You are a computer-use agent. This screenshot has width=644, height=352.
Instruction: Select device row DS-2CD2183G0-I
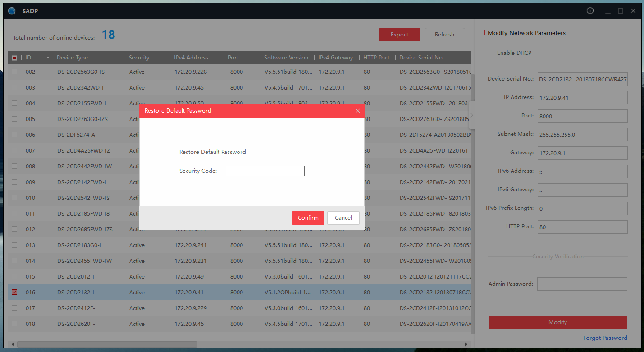click(239, 245)
